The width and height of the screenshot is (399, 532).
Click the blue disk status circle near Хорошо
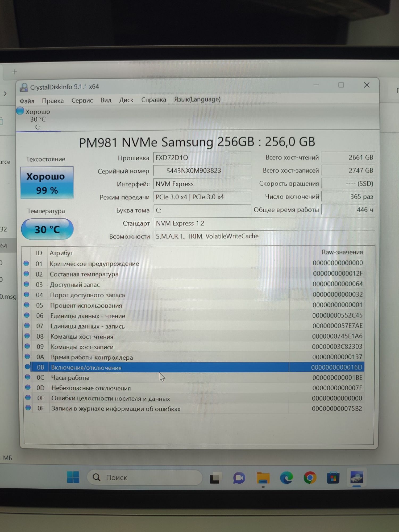(20, 111)
